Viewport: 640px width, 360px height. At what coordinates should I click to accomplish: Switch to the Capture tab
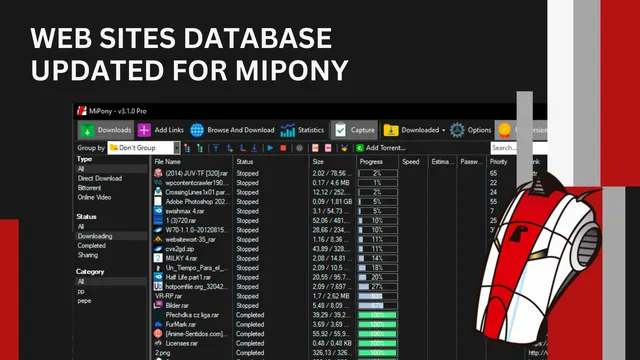point(354,130)
